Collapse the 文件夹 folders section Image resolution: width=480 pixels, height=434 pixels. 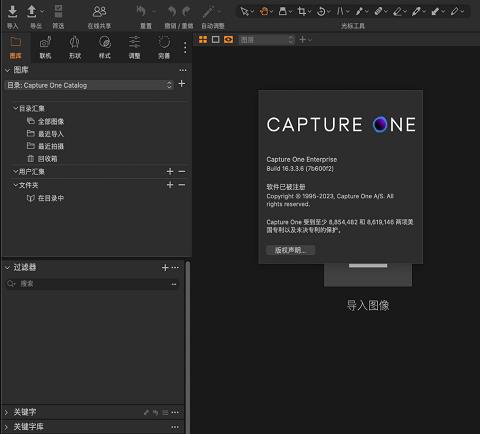click(x=15, y=185)
